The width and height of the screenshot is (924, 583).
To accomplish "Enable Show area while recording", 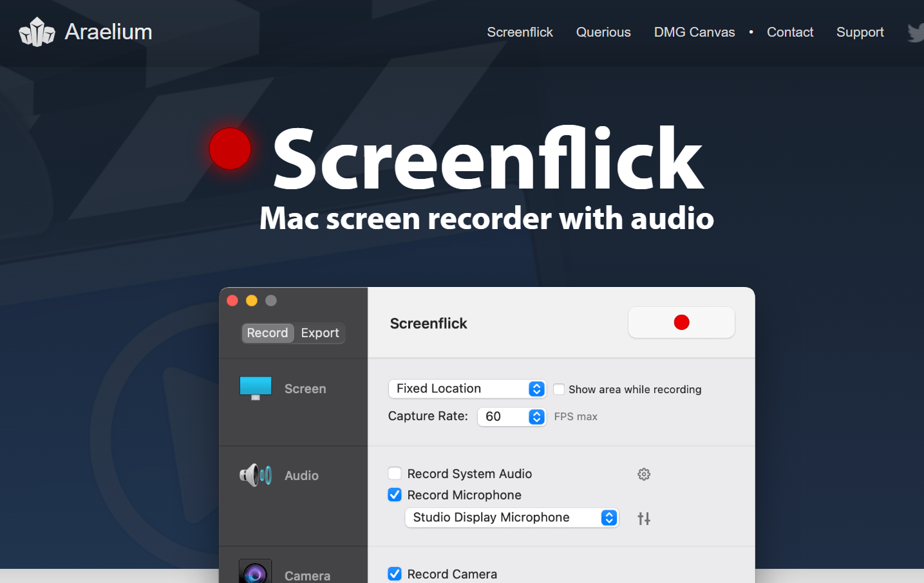I will (559, 389).
